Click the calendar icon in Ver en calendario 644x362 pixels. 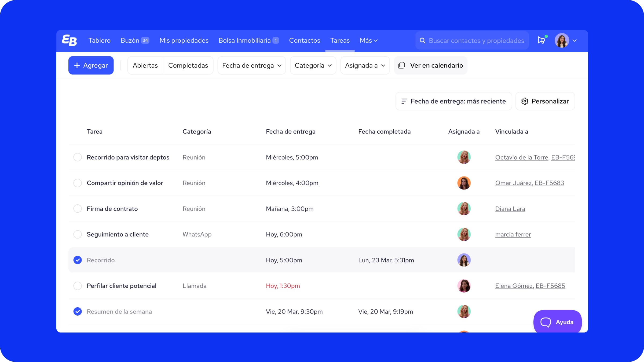click(x=401, y=65)
